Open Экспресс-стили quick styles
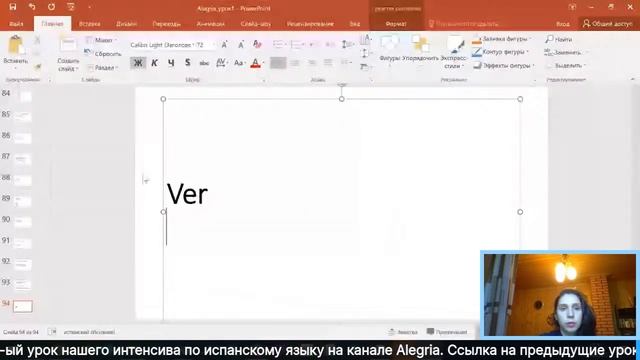 click(x=454, y=52)
